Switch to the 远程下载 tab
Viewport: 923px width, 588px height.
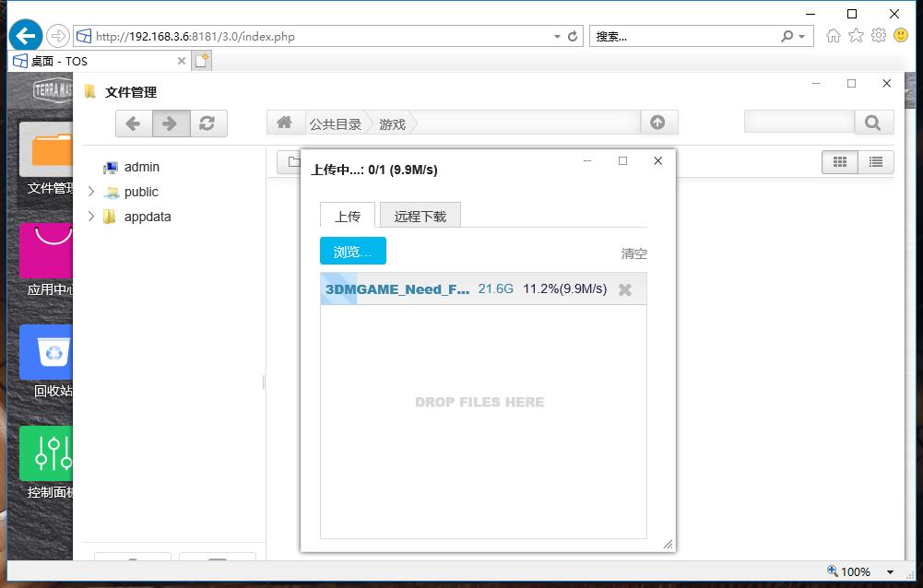(420, 216)
